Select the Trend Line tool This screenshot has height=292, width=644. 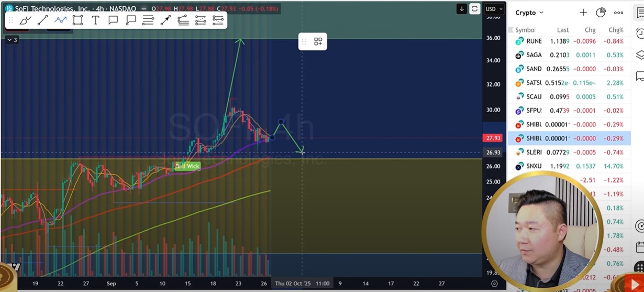[x=43, y=20]
